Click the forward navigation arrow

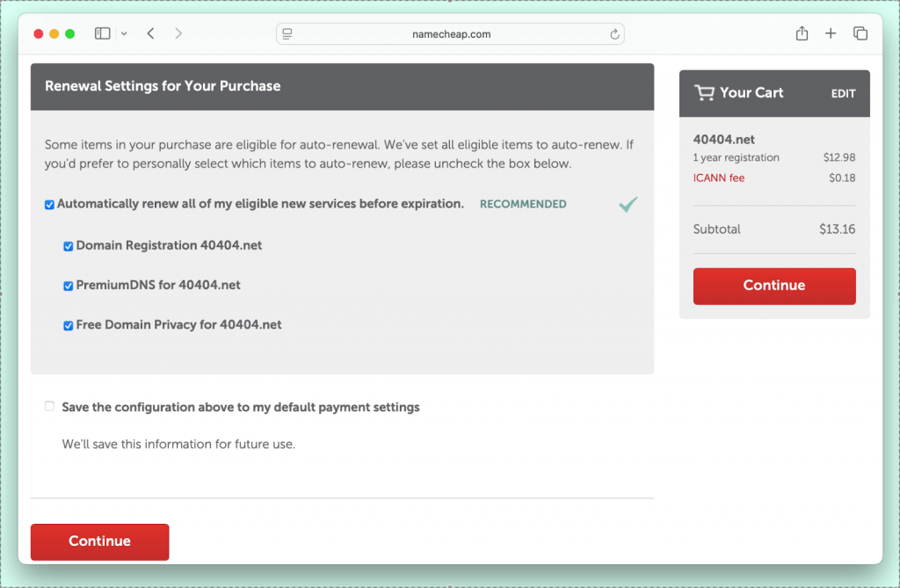[x=178, y=33]
